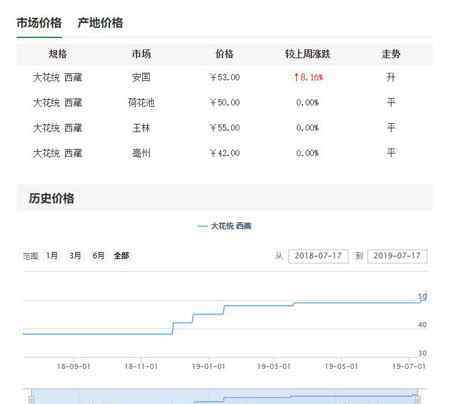Click the end date field 2019-07-17

pos(397,256)
